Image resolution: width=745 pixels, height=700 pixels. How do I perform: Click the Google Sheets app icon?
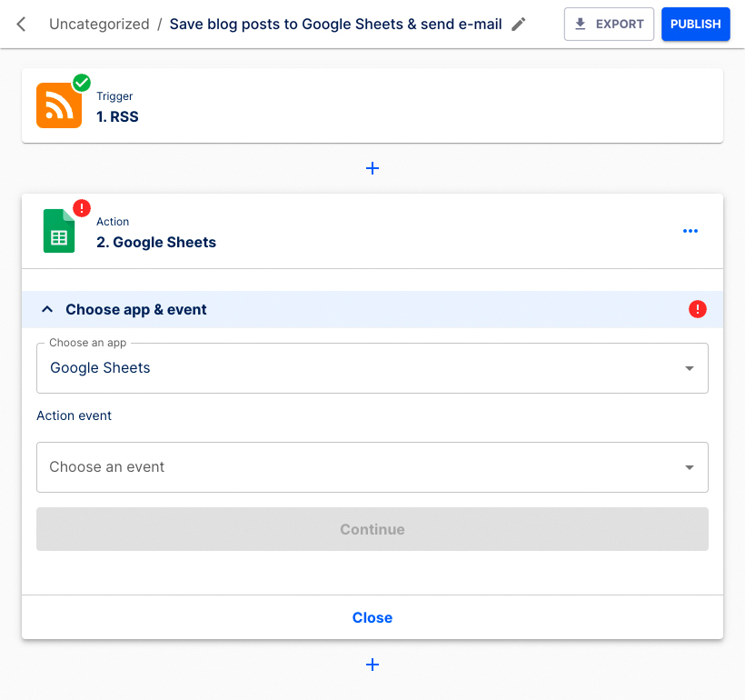click(x=59, y=231)
